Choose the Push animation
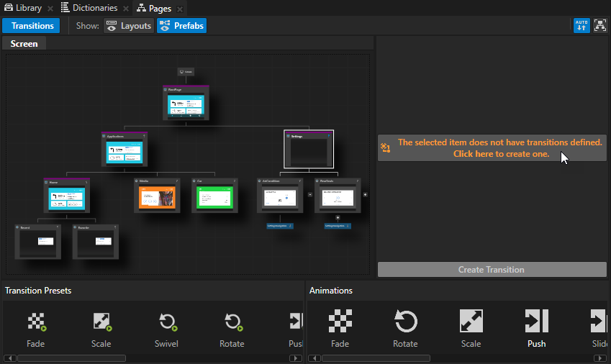611x364 pixels. [536, 322]
